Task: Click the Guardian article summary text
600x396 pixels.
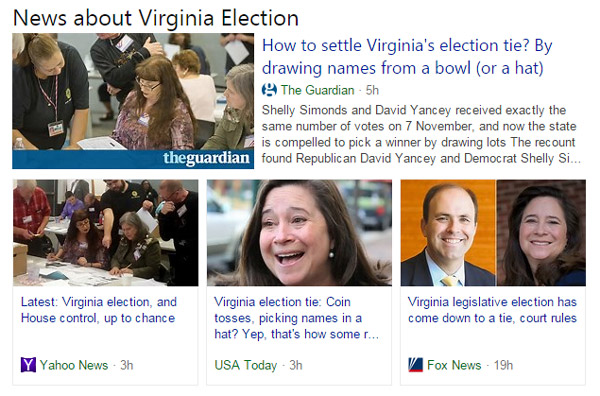Action: click(421, 134)
